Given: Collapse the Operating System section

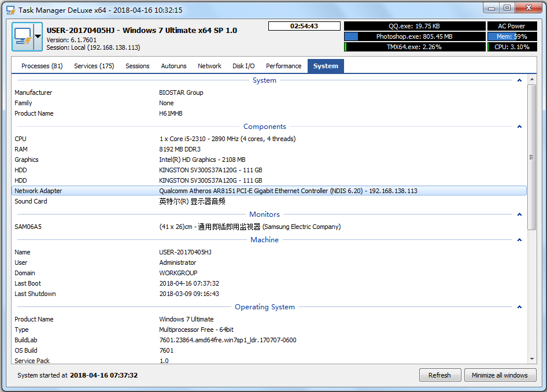Looking at the screenshot, I should [519, 307].
